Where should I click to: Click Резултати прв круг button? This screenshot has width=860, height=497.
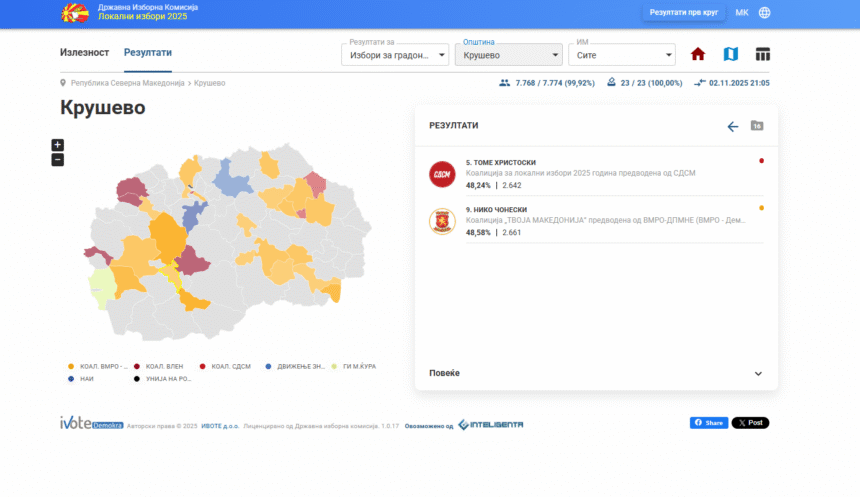pyautogui.click(x=684, y=13)
